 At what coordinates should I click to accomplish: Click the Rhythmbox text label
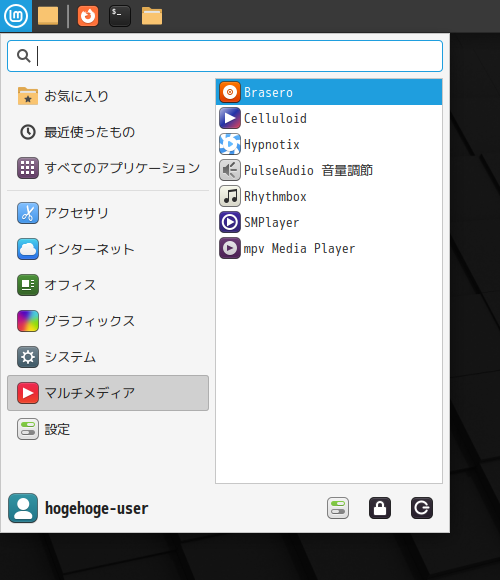pos(275,196)
